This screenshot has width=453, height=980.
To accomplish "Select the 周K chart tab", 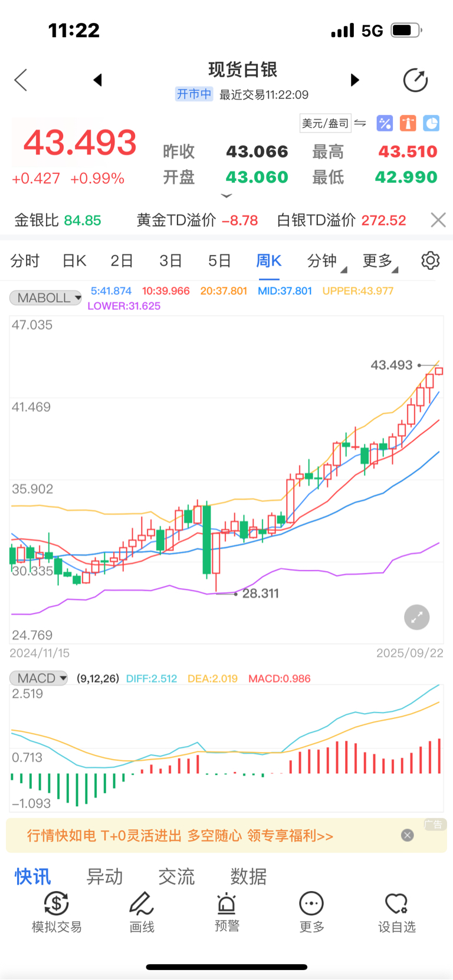I will tap(269, 260).
